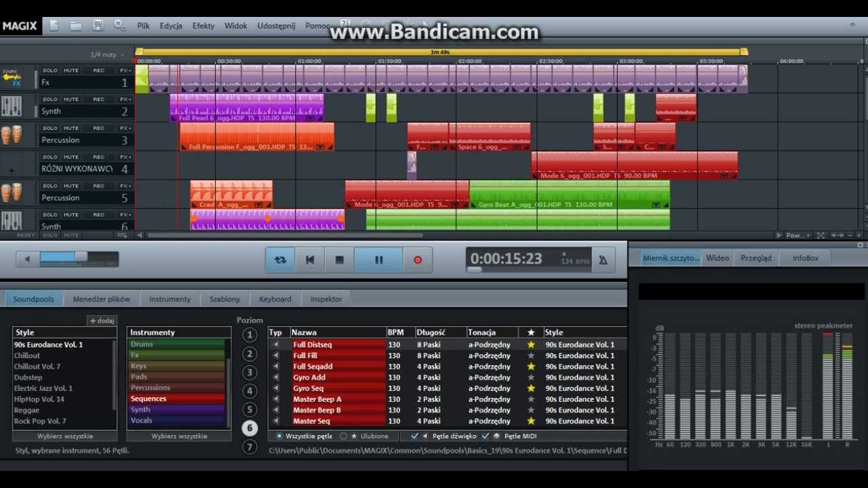
Task: Open FX dropdown on Fx track 1
Action: 125,70
